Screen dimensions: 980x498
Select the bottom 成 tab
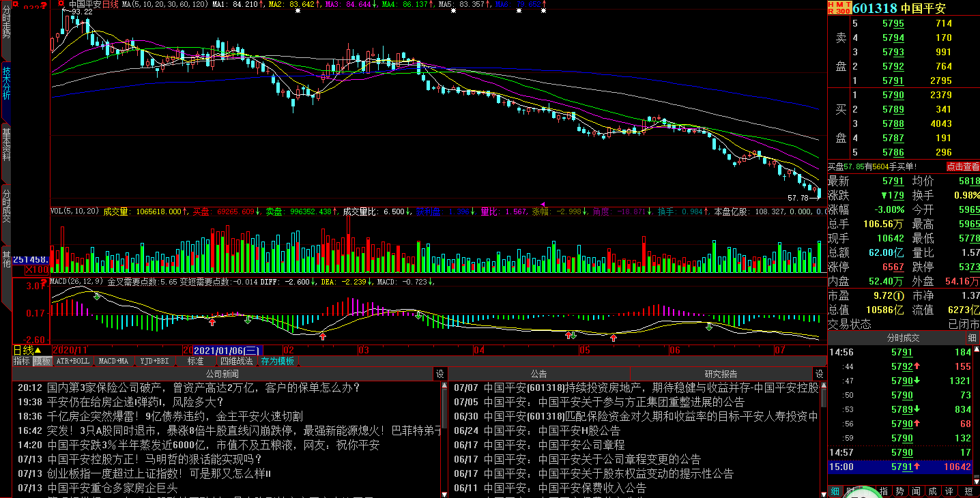[932, 491]
